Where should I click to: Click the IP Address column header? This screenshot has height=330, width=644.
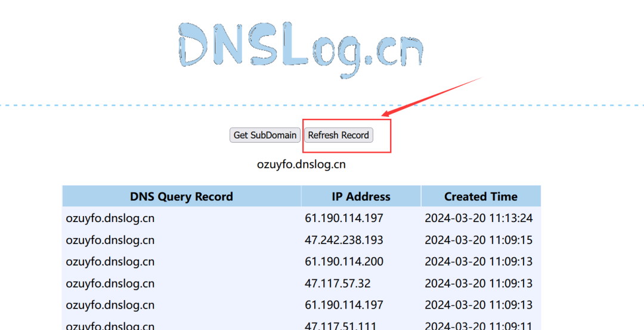point(361,196)
